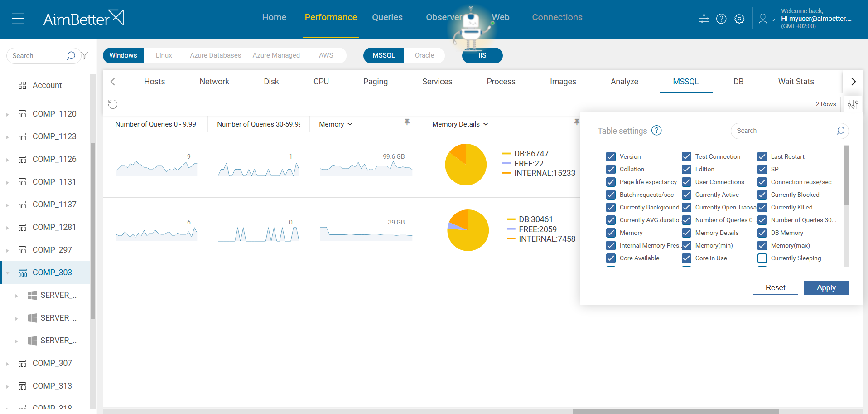The width and height of the screenshot is (868, 414).
Task: Open the sidebar filter funnel icon
Action: point(85,55)
